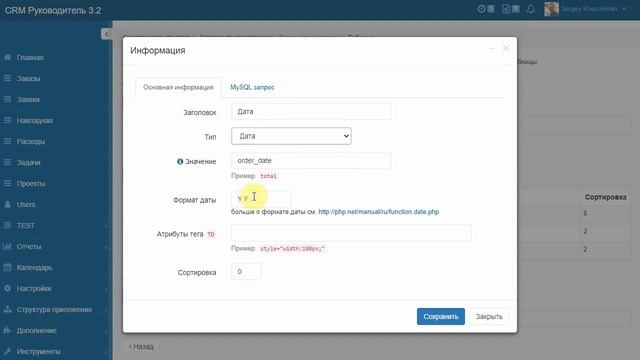
Task: Expand the Отчеты sidebar submenu chevron
Action: [106, 247]
